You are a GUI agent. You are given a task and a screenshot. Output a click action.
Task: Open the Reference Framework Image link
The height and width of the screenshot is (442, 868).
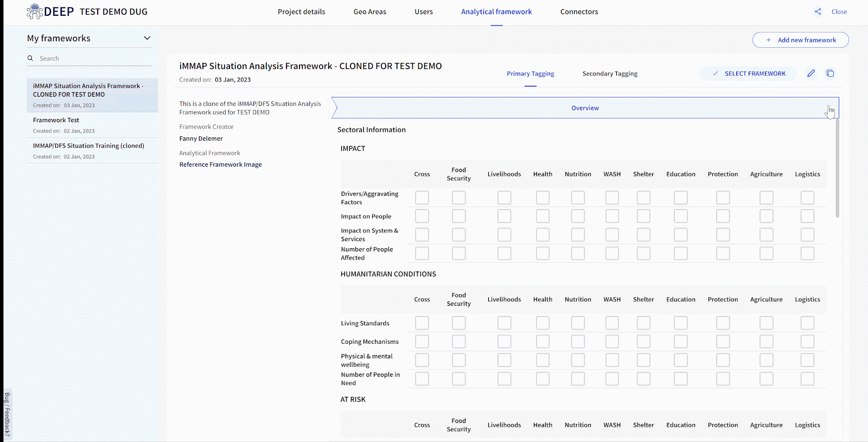221,165
